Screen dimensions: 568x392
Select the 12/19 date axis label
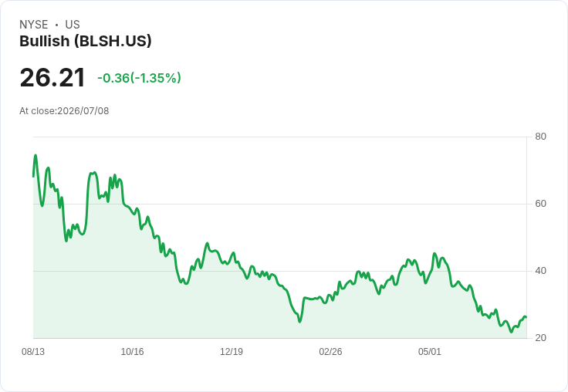point(232,352)
